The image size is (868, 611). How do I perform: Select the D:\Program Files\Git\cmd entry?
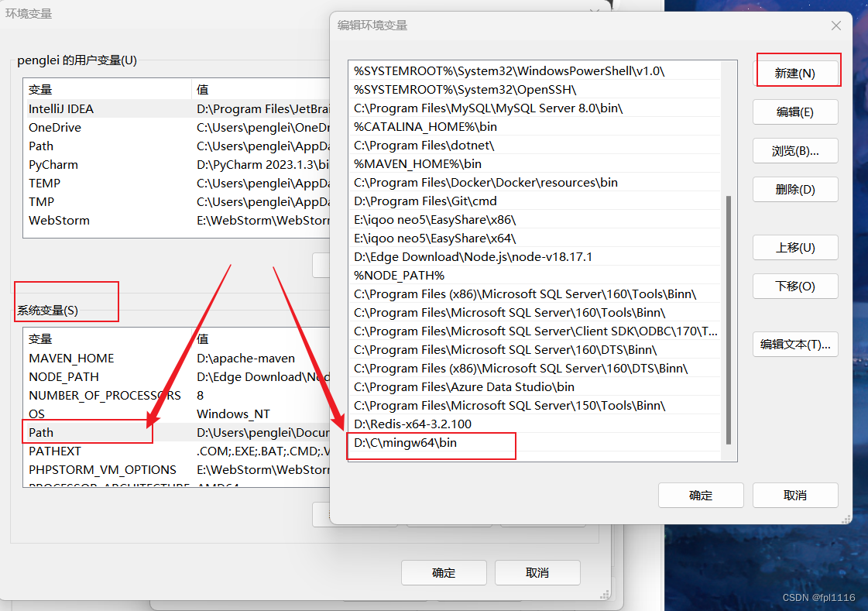click(535, 201)
